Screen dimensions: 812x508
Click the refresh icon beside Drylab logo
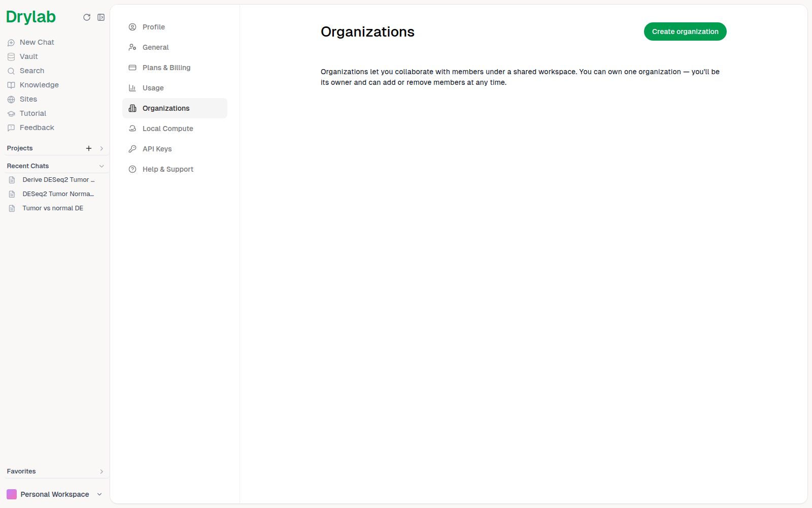pyautogui.click(x=87, y=17)
